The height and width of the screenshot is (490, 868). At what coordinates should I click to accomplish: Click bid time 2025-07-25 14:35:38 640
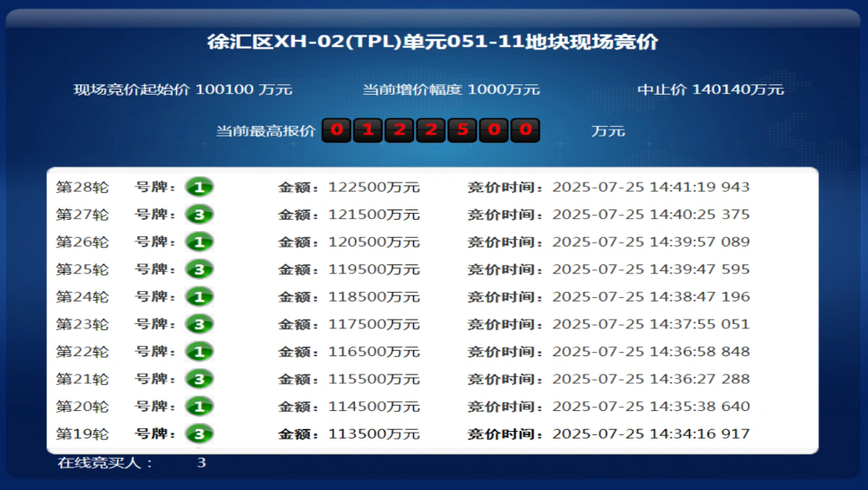651,407
